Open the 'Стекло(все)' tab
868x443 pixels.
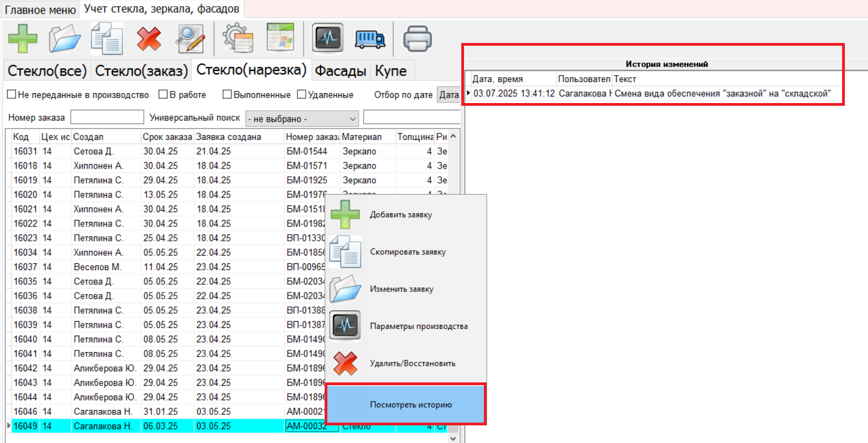[47, 71]
